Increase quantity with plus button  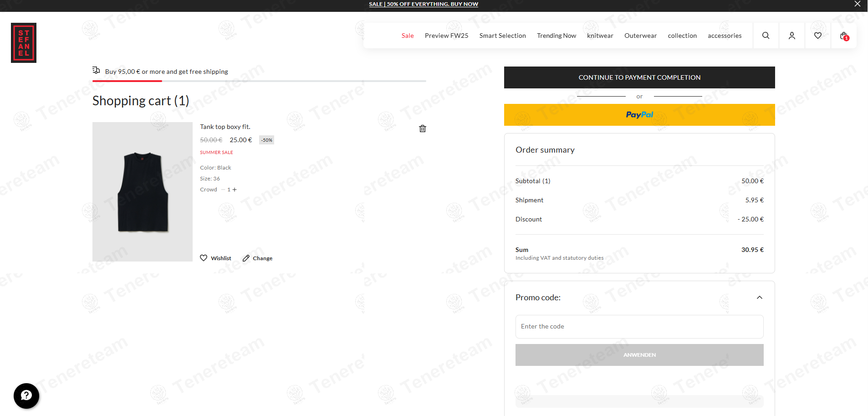pos(235,190)
